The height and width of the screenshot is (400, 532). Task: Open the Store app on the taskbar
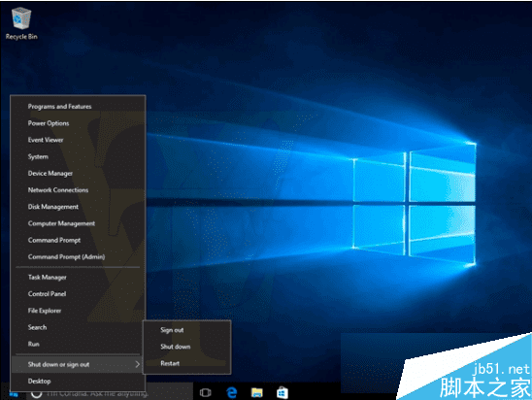(283, 392)
